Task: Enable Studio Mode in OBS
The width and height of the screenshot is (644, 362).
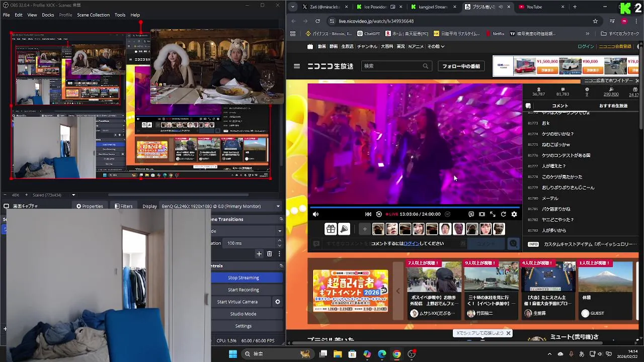Action: (x=244, y=314)
